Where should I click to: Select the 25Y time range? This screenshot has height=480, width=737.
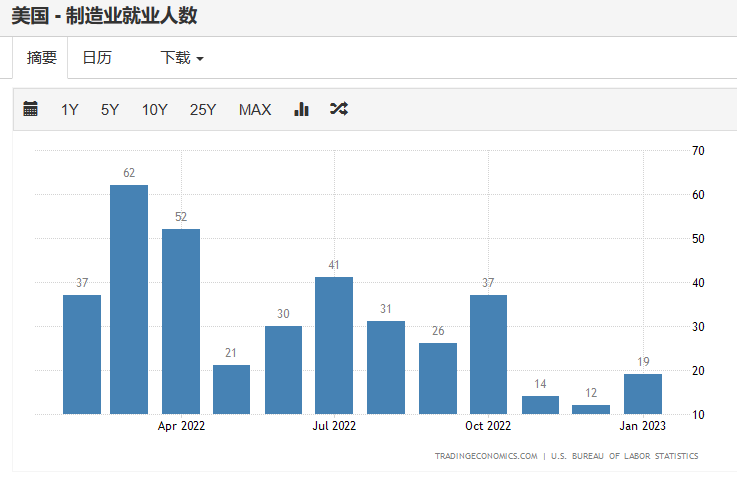point(203,110)
